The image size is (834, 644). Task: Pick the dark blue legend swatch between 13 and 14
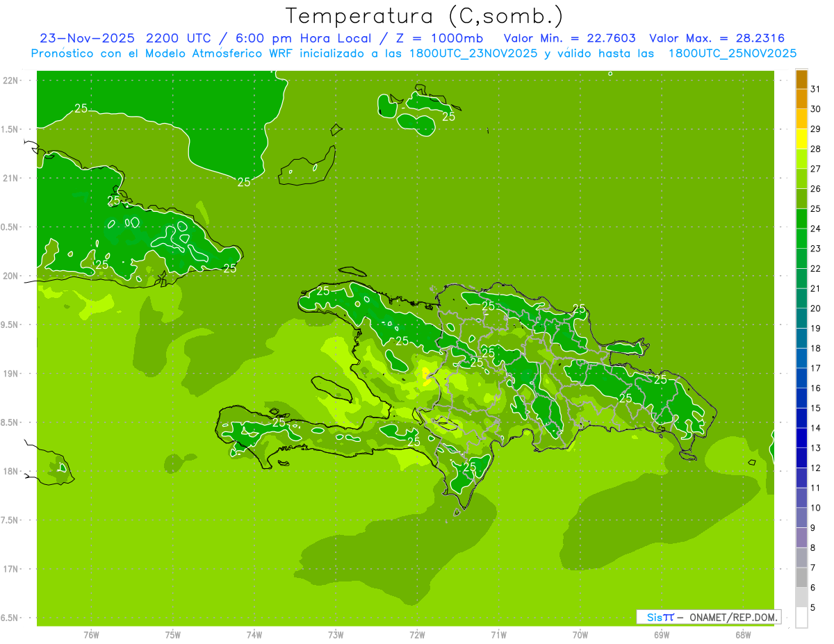tap(801, 438)
